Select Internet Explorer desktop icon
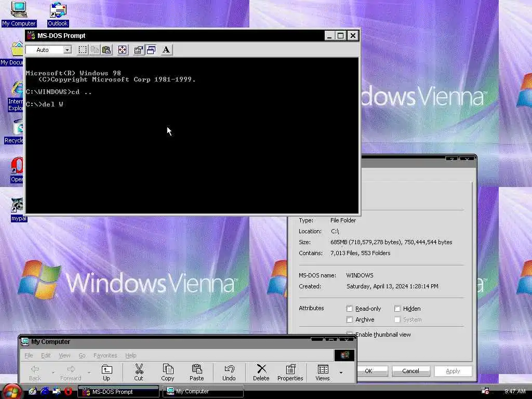Screen dimensions: 532x399 (x=16, y=96)
